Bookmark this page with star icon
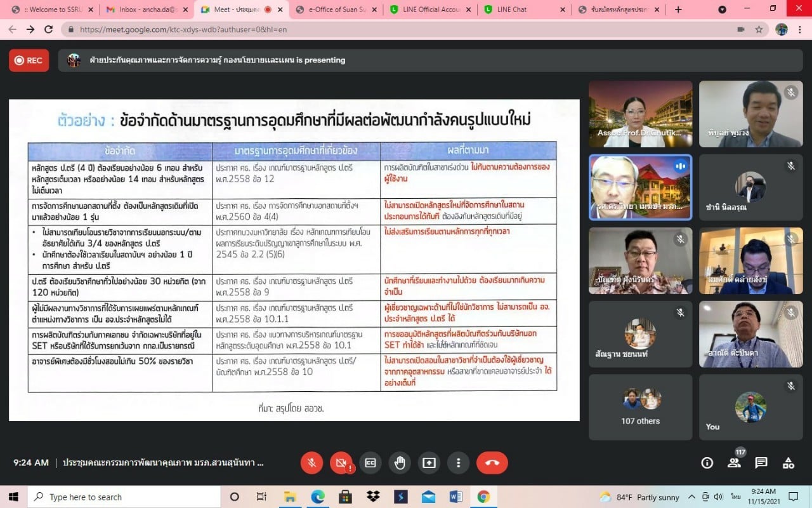812x508 pixels. (x=759, y=29)
